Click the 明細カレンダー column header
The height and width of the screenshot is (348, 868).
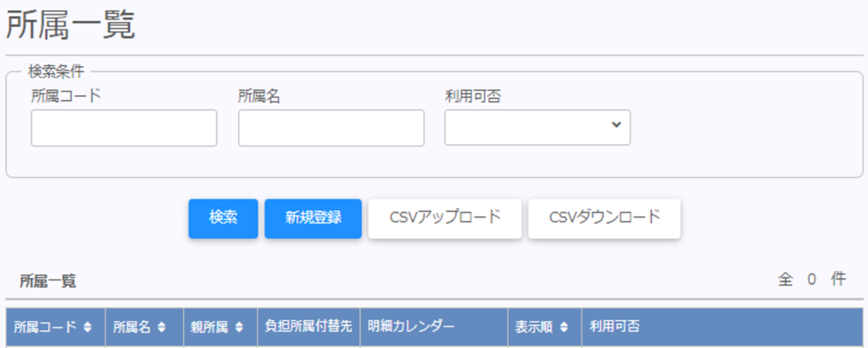click(411, 327)
